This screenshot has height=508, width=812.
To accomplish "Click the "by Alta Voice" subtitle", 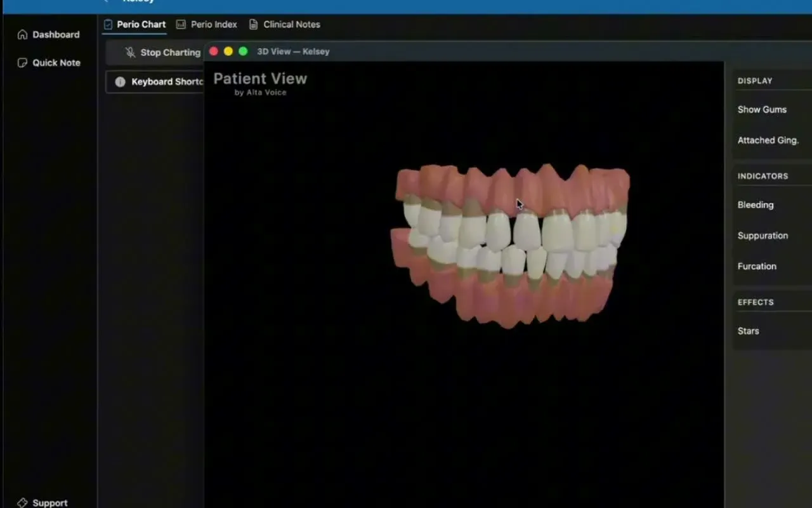I will click(x=260, y=93).
